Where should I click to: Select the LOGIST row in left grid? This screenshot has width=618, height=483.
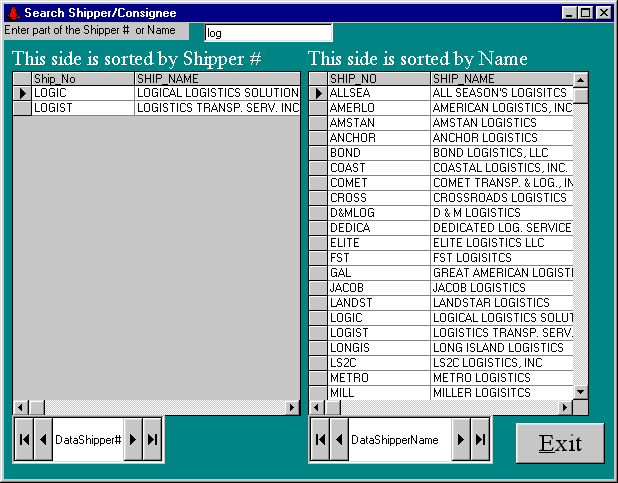[82, 108]
